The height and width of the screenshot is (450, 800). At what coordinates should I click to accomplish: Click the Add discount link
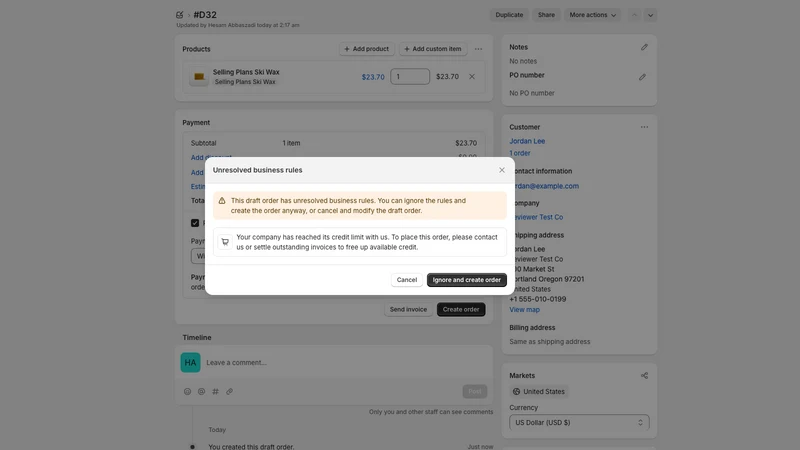click(x=211, y=158)
